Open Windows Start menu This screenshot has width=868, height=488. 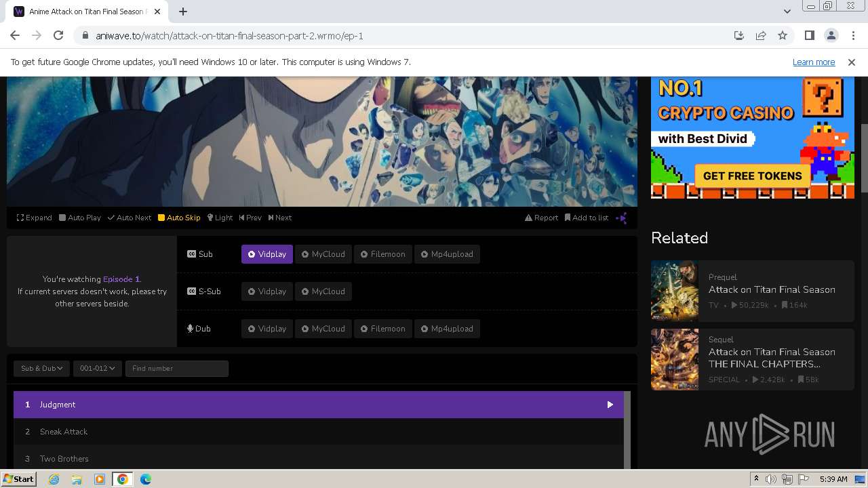(x=18, y=479)
